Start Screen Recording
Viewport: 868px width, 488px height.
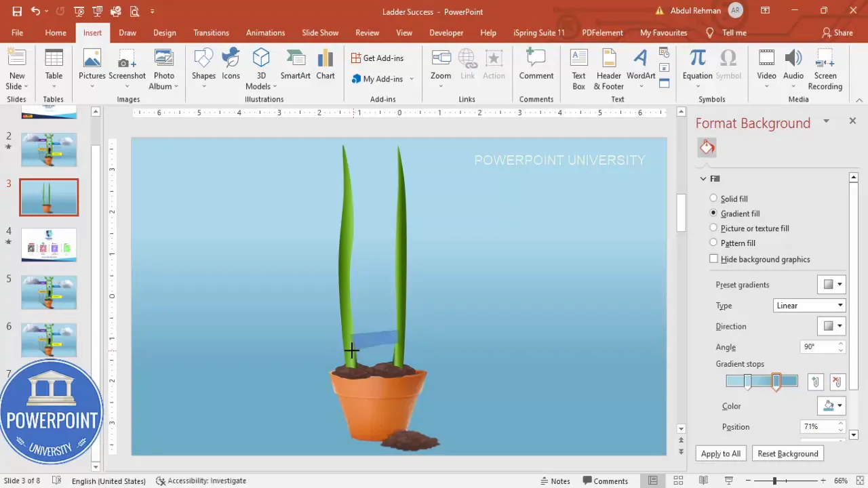(825, 70)
